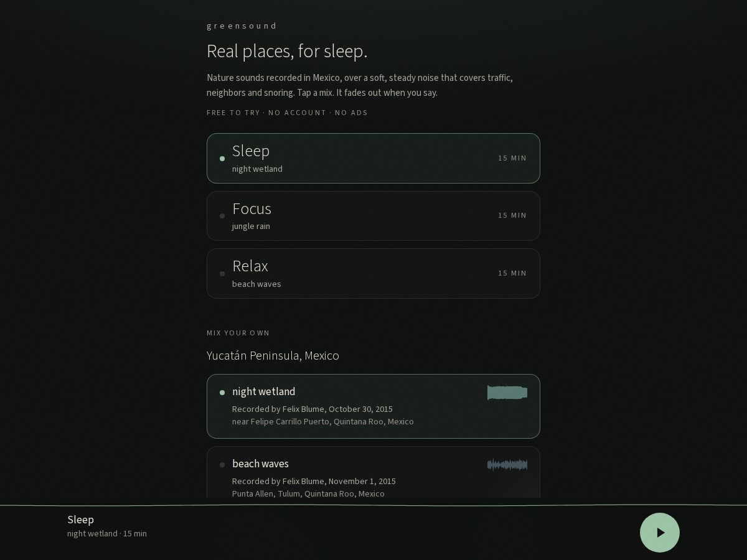Click the greensound logo text

(x=242, y=26)
